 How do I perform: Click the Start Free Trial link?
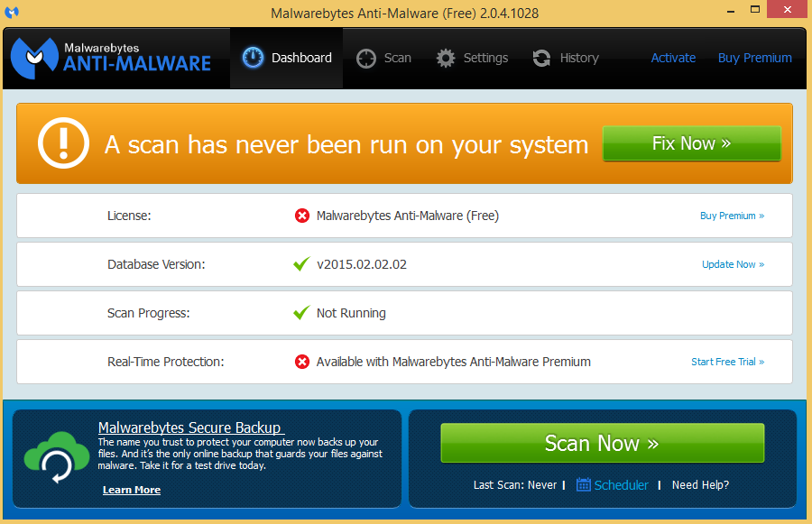point(727,362)
